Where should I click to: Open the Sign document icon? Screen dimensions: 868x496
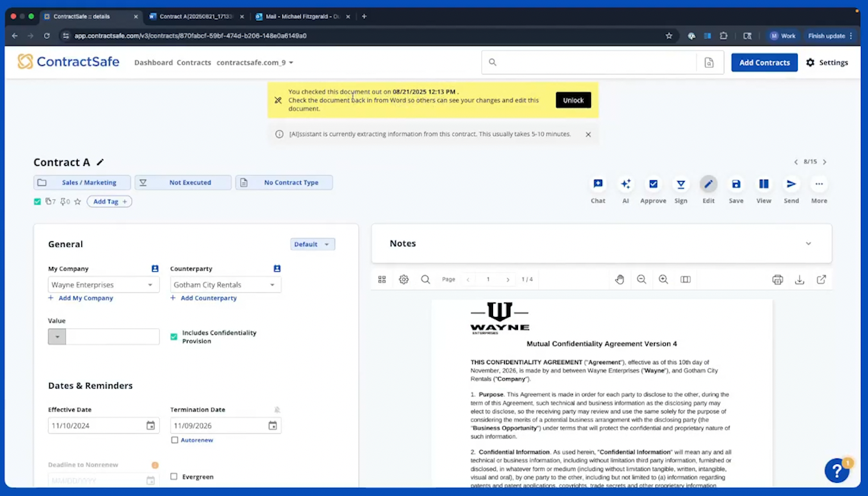[681, 185]
